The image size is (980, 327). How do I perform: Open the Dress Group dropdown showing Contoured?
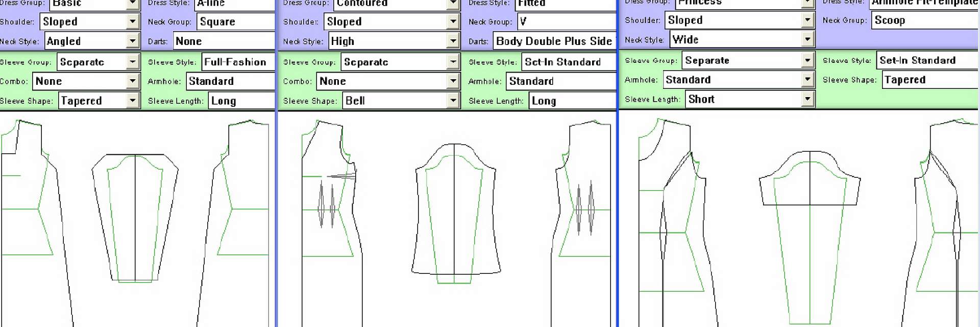coord(453,4)
